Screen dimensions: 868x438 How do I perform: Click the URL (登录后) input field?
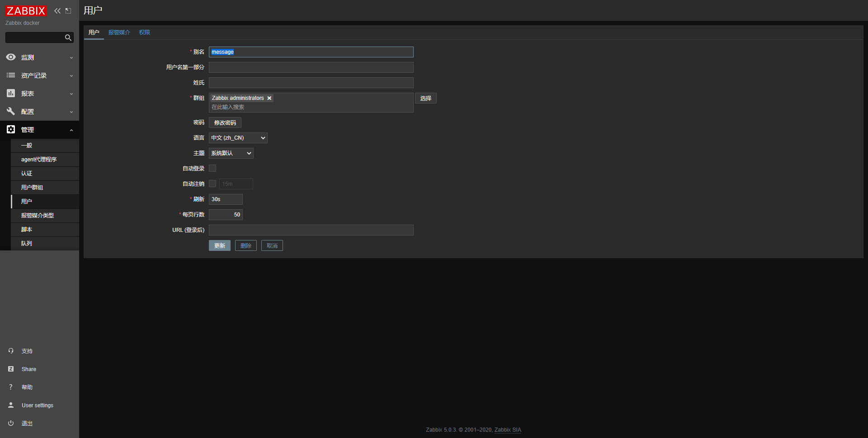(x=311, y=230)
